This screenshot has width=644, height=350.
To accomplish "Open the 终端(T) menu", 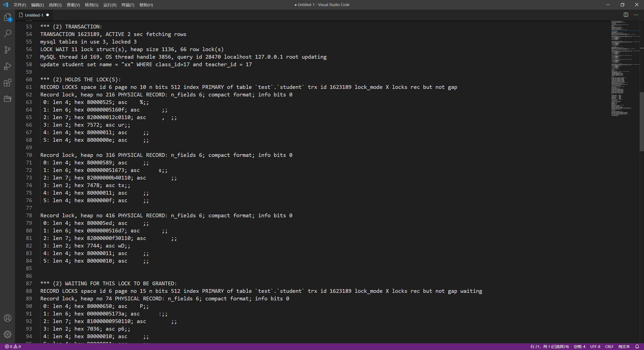I will point(128,5).
